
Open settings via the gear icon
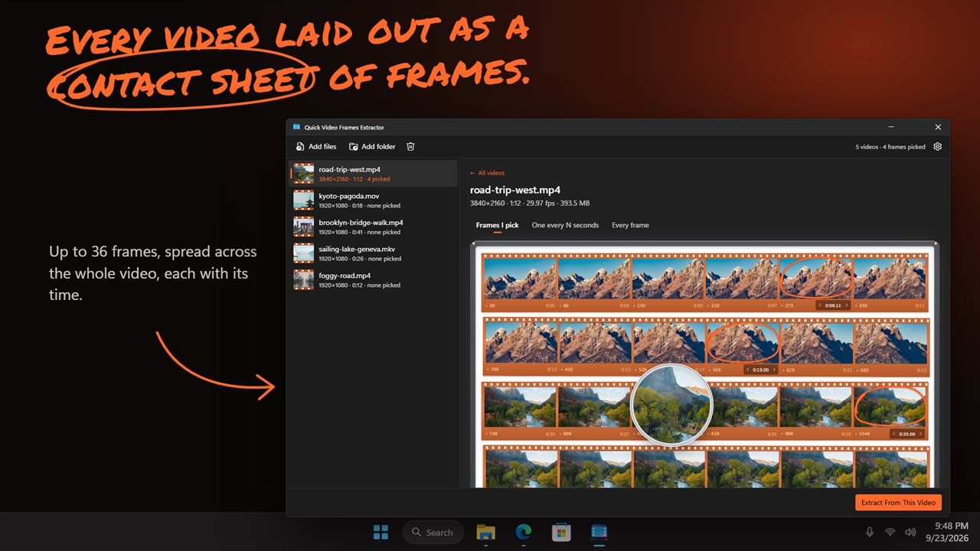click(x=937, y=146)
